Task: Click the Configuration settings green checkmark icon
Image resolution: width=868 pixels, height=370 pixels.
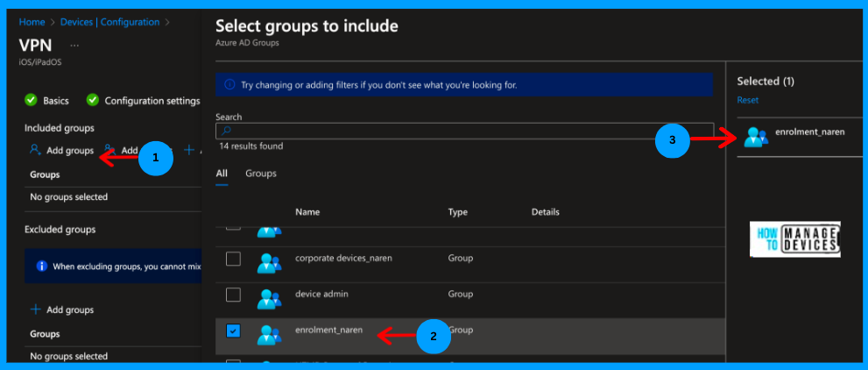Action: point(93,100)
